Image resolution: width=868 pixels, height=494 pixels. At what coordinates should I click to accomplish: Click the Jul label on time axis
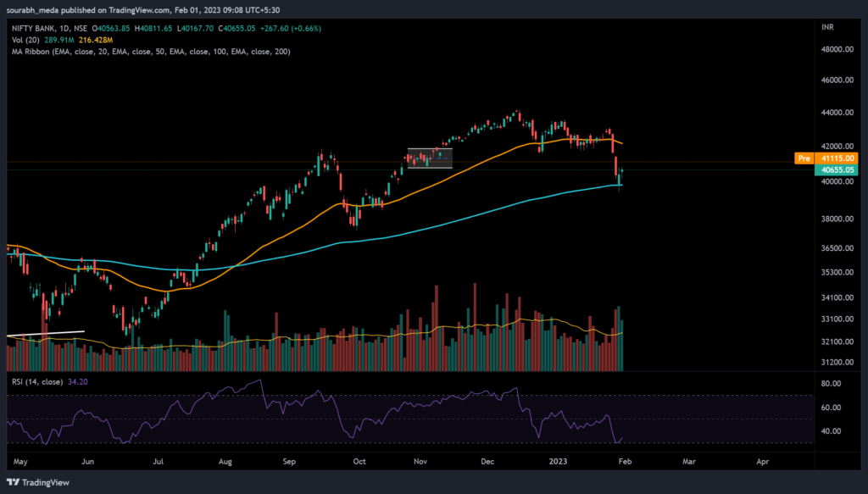(159, 461)
